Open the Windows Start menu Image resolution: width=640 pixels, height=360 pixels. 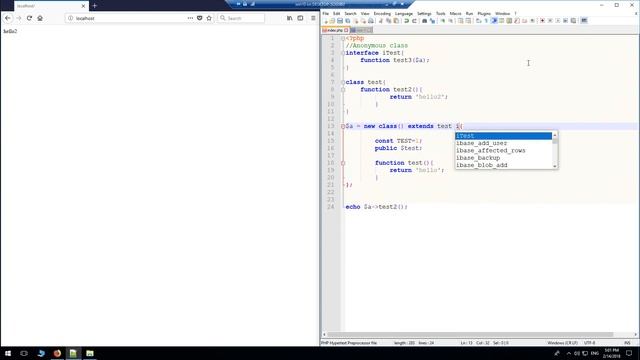click(x=8, y=353)
